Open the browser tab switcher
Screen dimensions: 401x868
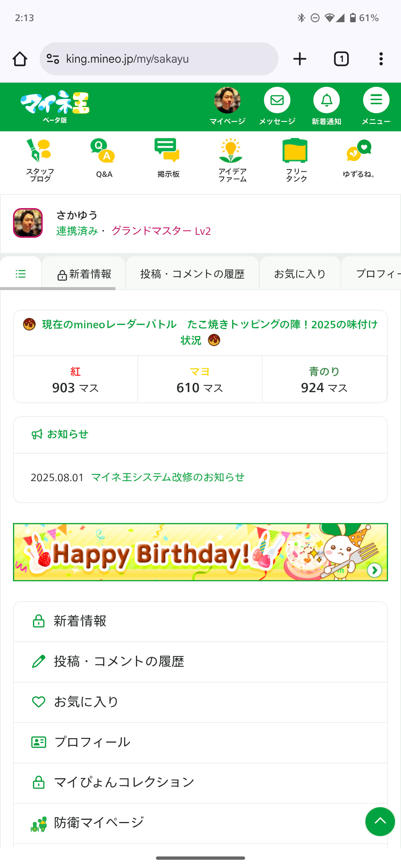341,59
